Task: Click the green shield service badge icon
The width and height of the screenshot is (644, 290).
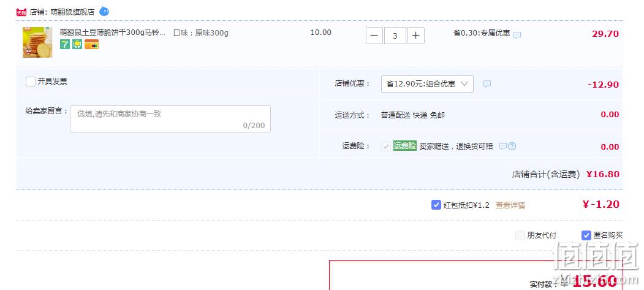Action: click(77, 44)
